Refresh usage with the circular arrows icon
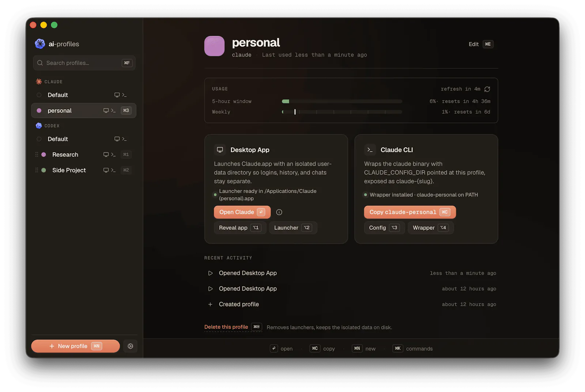This screenshot has width=585, height=392. pyautogui.click(x=487, y=89)
